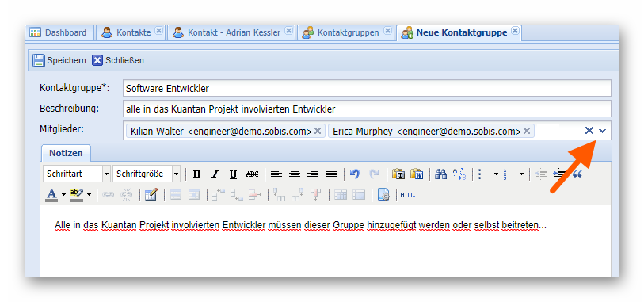This screenshot has height=302, width=644.
Task: Open table cell properties icon
Action: tap(194, 195)
